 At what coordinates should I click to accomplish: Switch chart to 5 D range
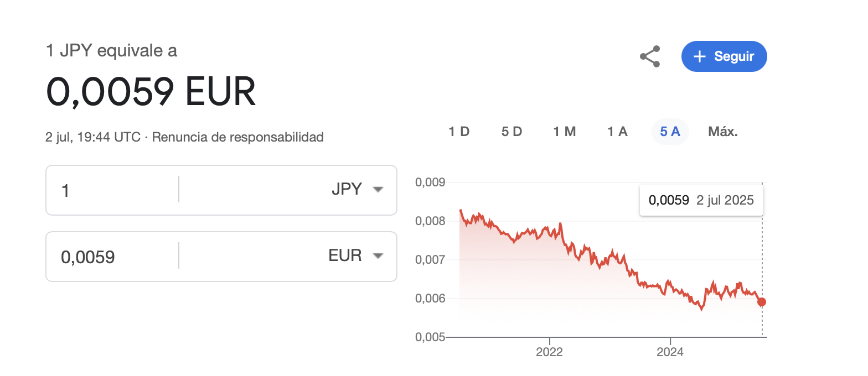click(512, 132)
